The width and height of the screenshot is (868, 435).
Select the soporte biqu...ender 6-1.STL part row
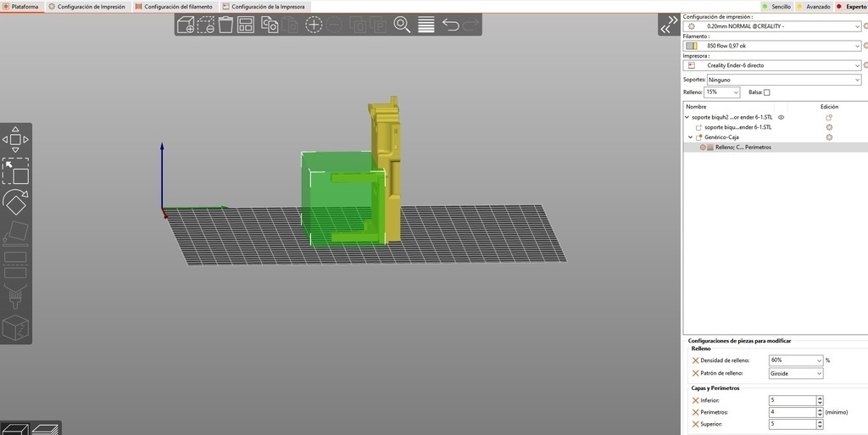click(x=737, y=127)
